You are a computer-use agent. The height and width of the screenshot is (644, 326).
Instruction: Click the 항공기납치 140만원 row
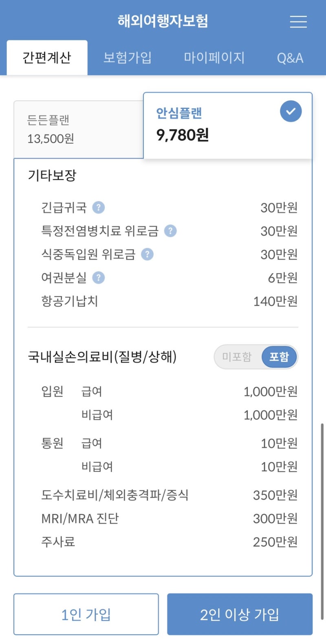(x=170, y=301)
